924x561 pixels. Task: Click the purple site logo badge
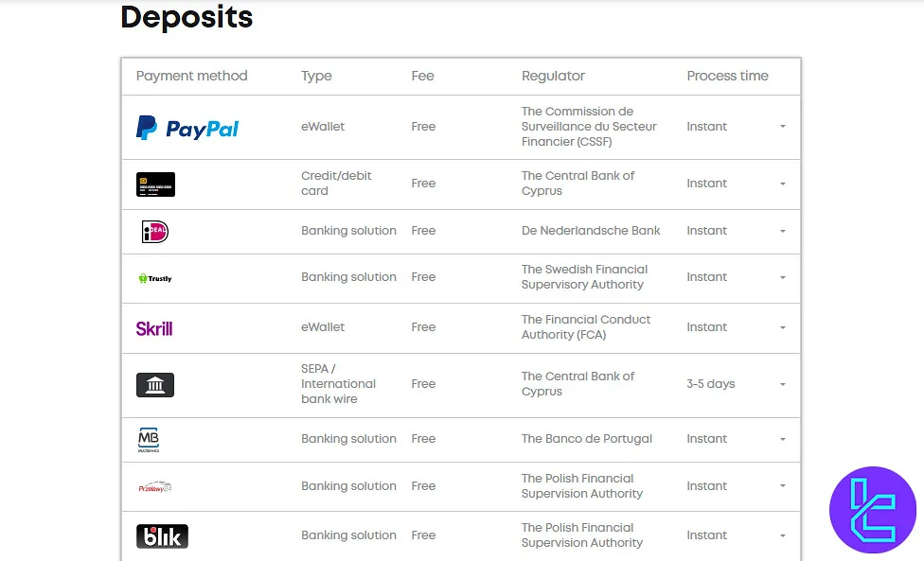point(872,509)
